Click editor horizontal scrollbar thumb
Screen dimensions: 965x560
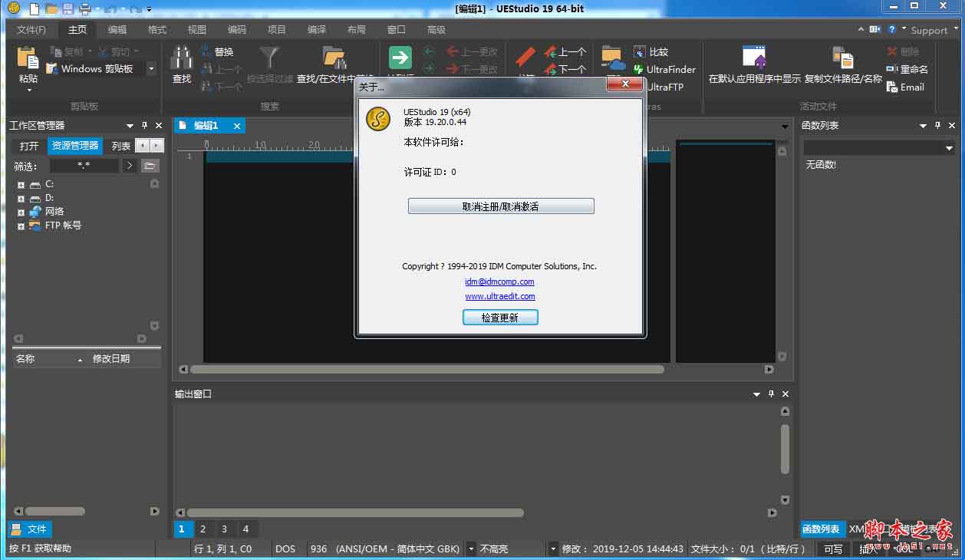point(427,369)
